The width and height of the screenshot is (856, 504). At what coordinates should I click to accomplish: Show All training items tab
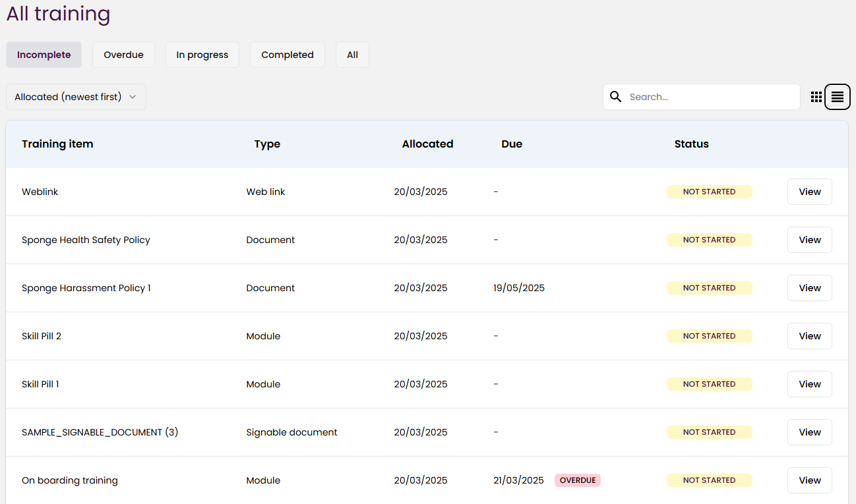352,55
